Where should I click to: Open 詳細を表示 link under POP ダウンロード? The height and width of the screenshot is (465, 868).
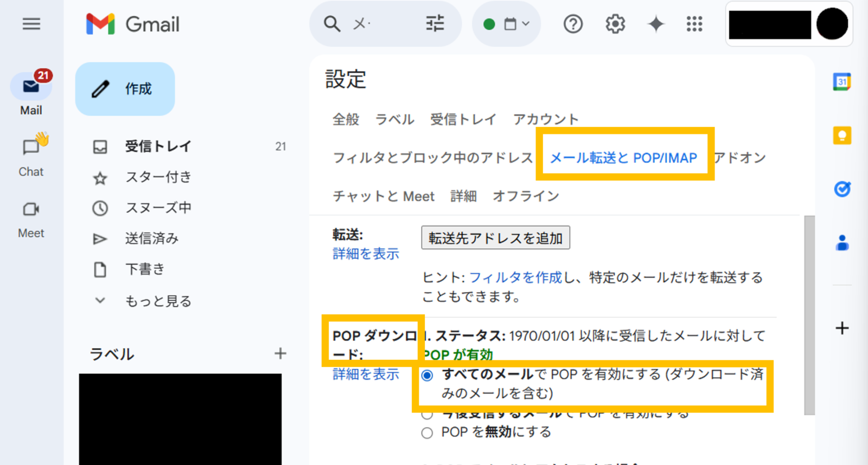(x=366, y=374)
